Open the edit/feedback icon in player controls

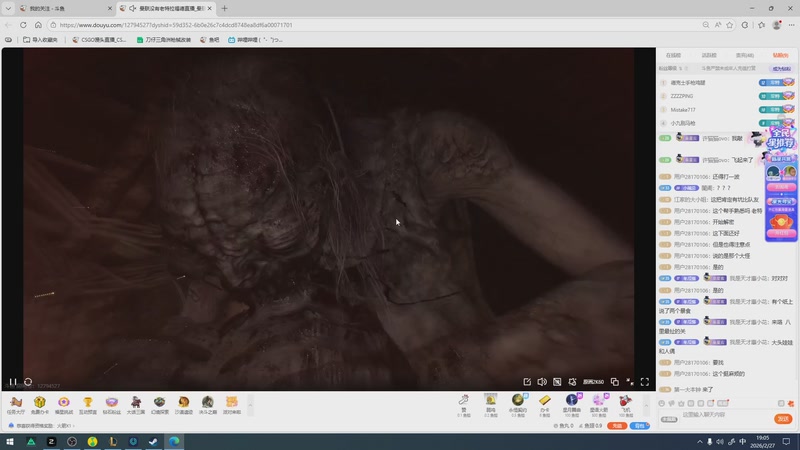pyautogui.click(x=527, y=382)
